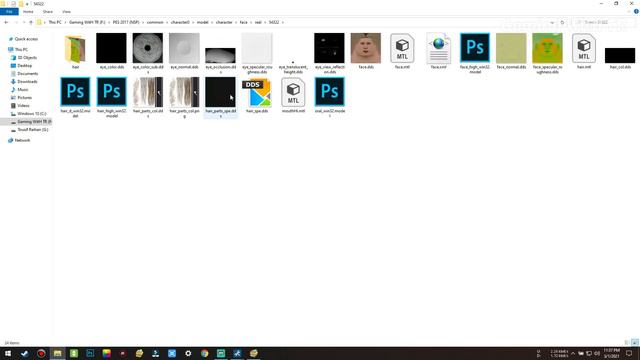The height and width of the screenshot is (360, 640).
Task: Open the Windows Start menu
Action: (x=8, y=353)
